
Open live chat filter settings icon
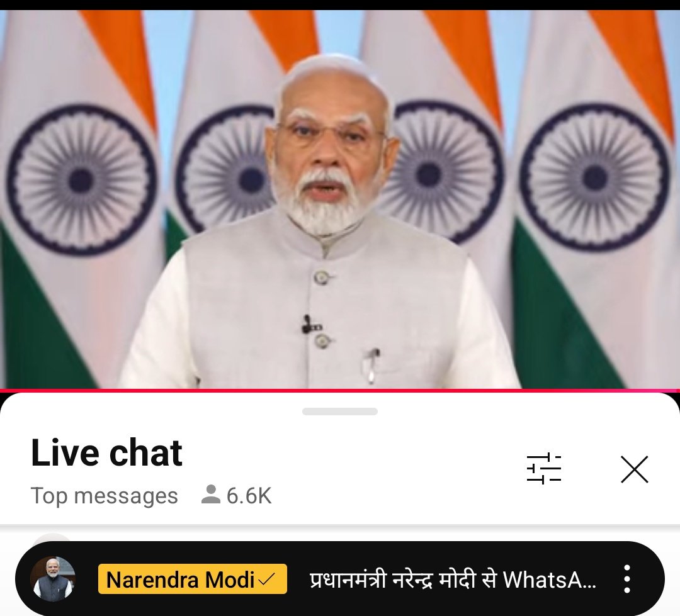(x=544, y=469)
